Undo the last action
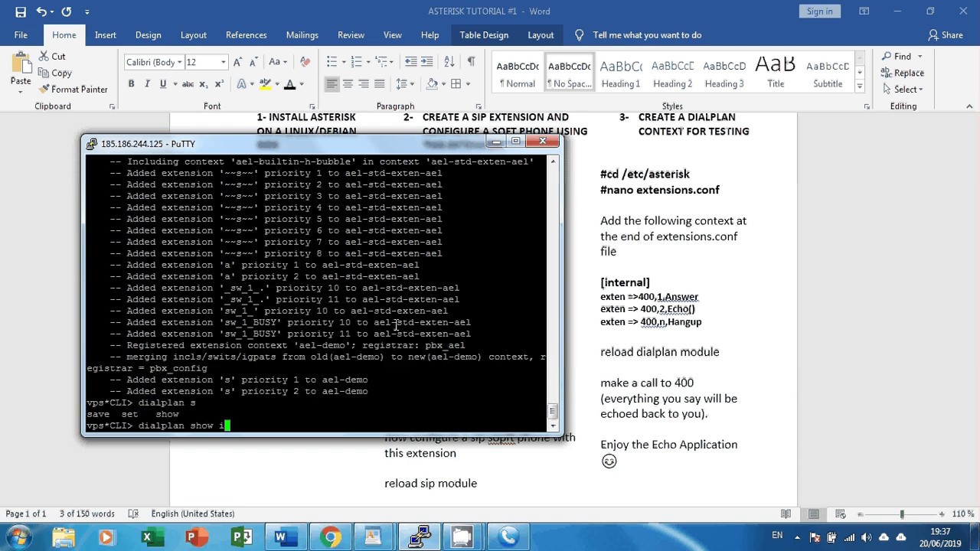The height and width of the screenshot is (551, 980). pyautogui.click(x=41, y=11)
